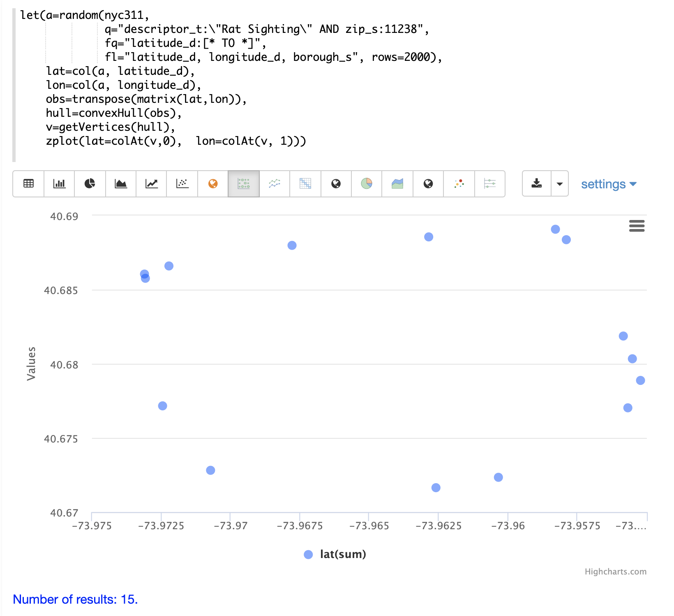
Task: Open the orange globe map visualization
Action: point(213,184)
